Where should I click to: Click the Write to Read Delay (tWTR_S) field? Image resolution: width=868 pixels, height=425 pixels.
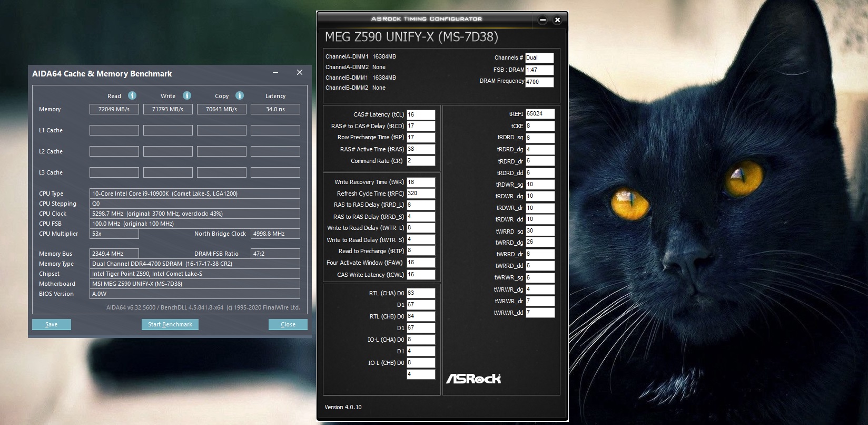tap(421, 239)
